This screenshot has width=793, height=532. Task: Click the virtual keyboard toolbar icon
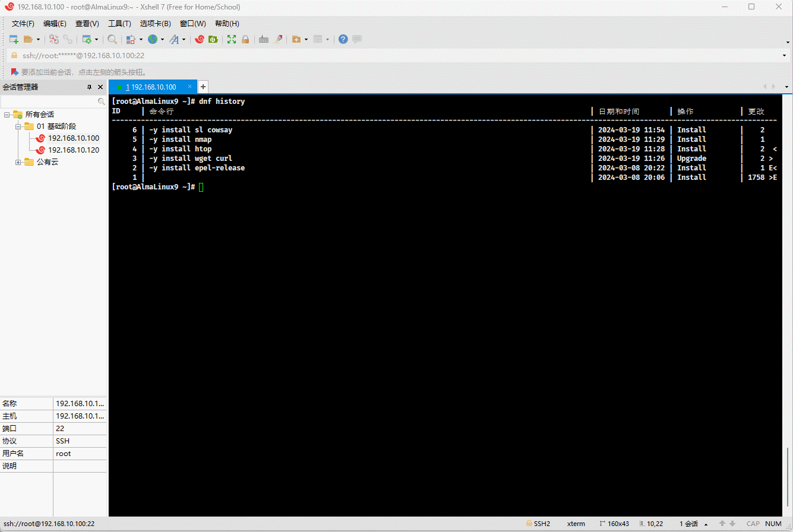pyautogui.click(x=263, y=39)
